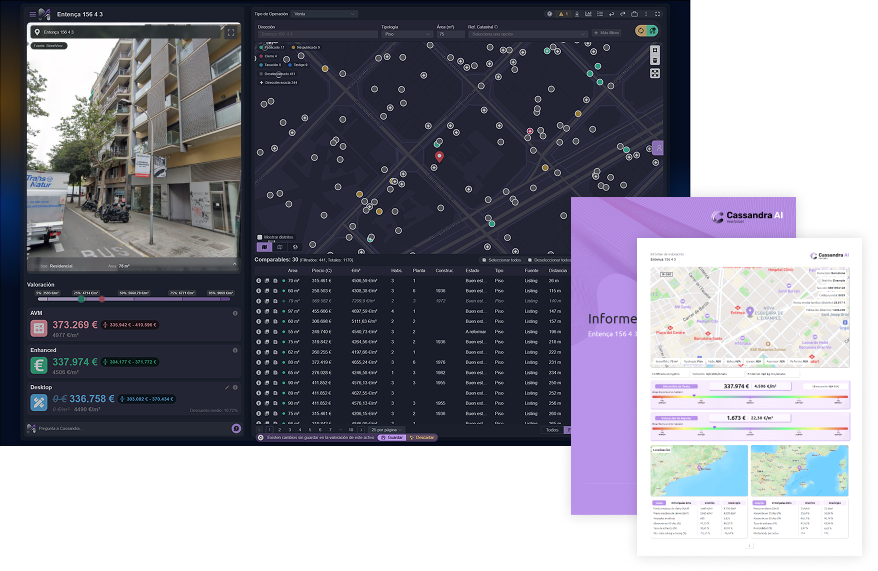Click the blue Desktop valuation tools icon
The height and width of the screenshot is (571, 878).
tap(39, 401)
